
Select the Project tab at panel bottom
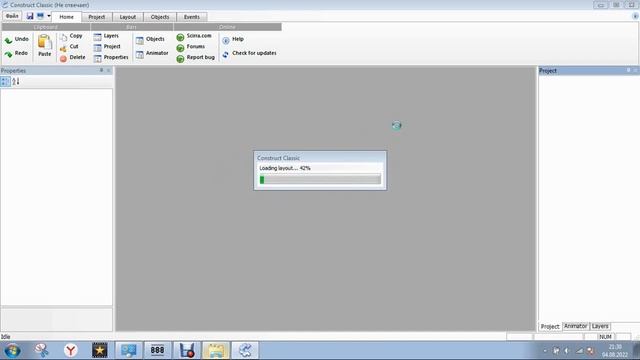click(550, 327)
